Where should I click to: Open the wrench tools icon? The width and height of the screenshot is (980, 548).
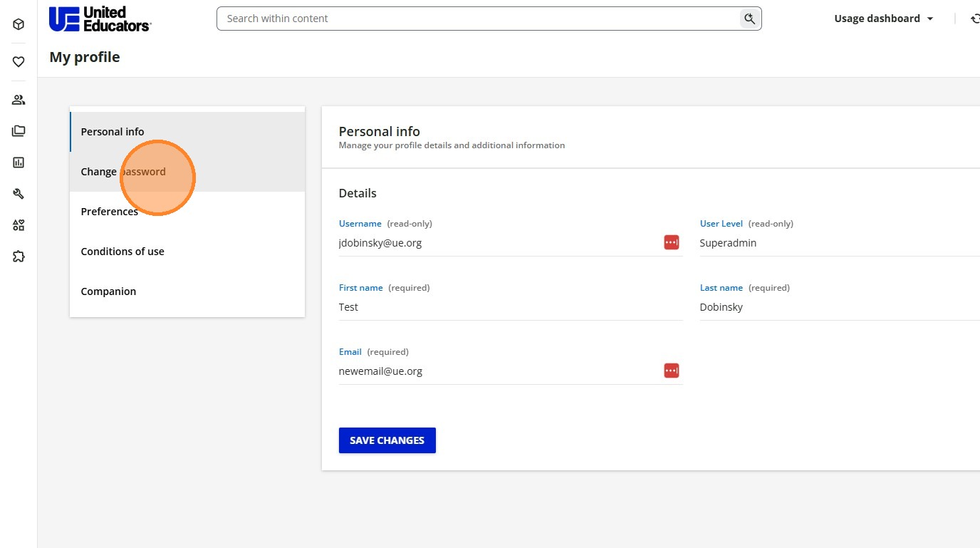coord(19,194)
